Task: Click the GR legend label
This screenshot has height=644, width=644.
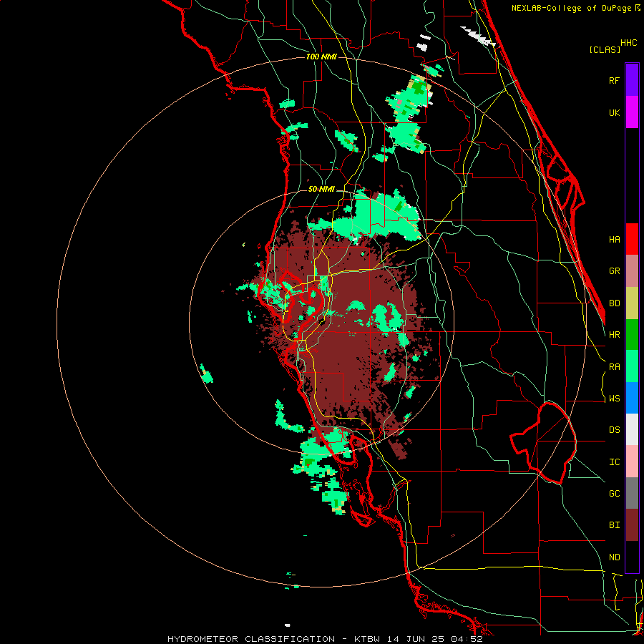Action: point(615,271)
